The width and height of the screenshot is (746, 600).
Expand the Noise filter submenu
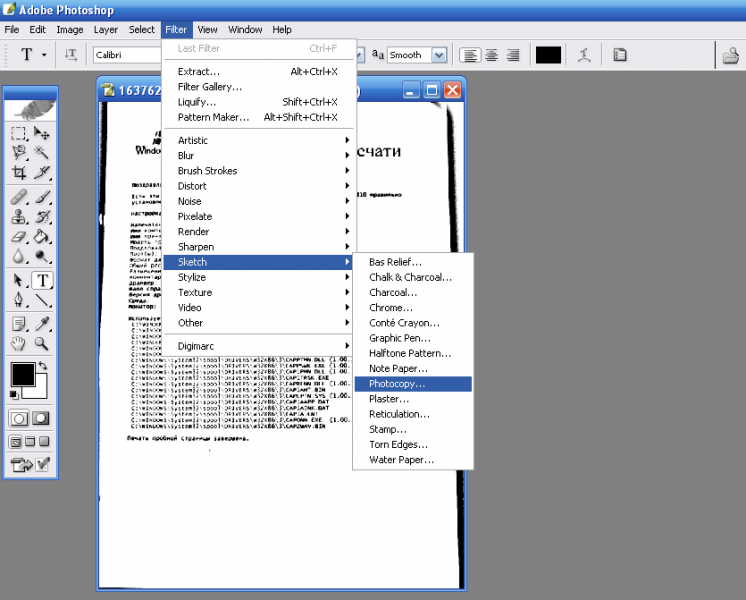[x=258, y=201]
